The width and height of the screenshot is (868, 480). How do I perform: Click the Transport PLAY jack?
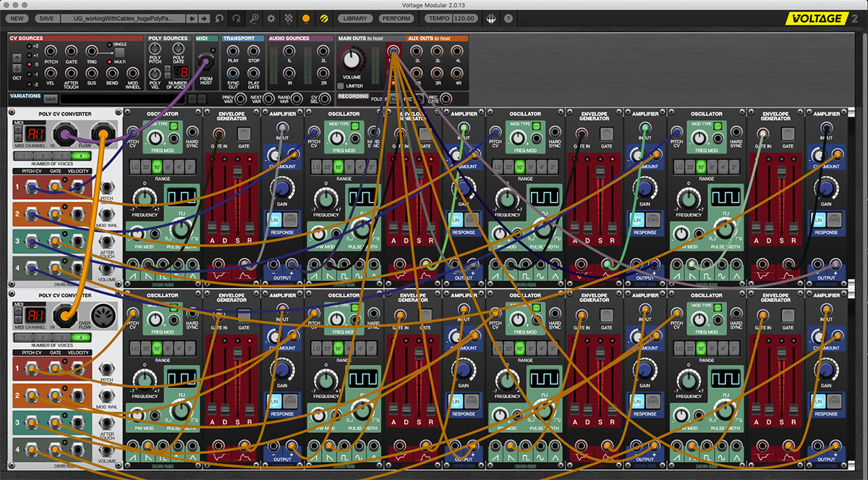click(x=233, y=51)
